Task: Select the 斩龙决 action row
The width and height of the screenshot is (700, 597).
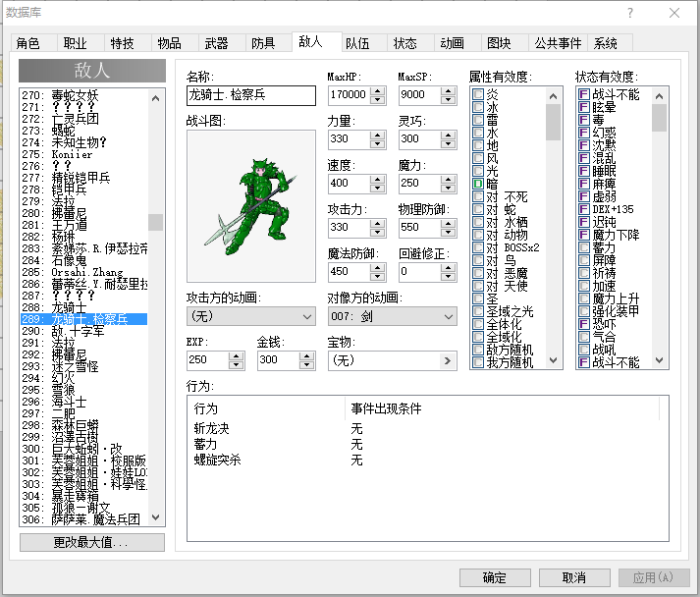Action: (x=426, y=429)
